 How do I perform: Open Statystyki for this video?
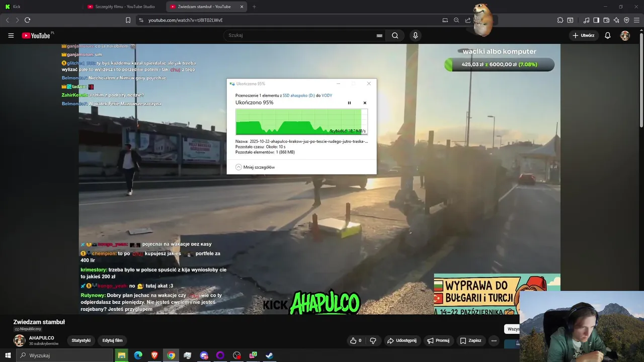[x=81, y=340]
